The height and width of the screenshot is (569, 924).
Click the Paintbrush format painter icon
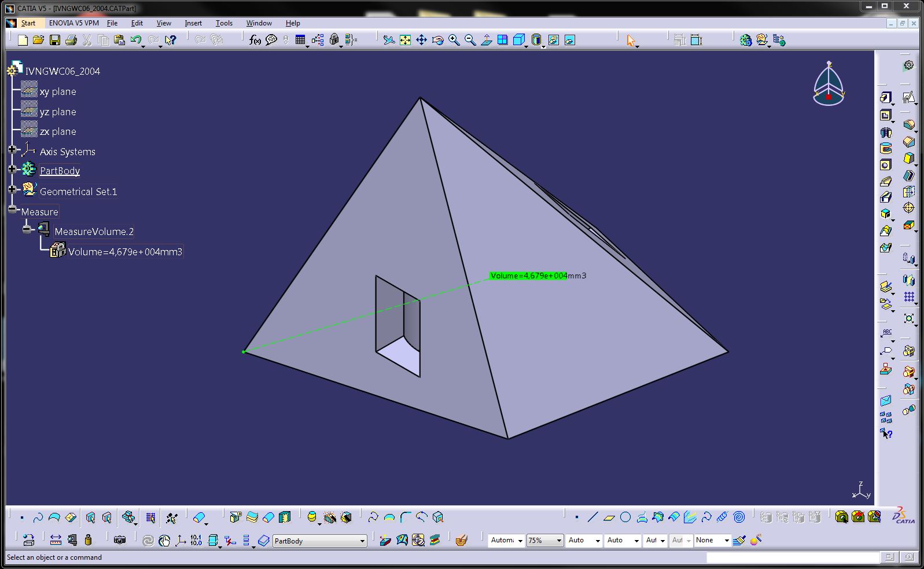(x=739, y=540)
